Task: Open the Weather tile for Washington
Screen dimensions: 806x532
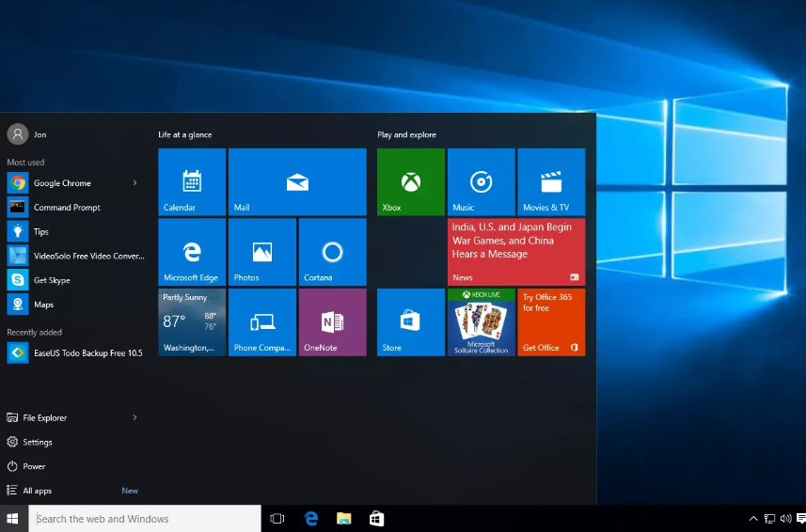Action: [192, 322]
